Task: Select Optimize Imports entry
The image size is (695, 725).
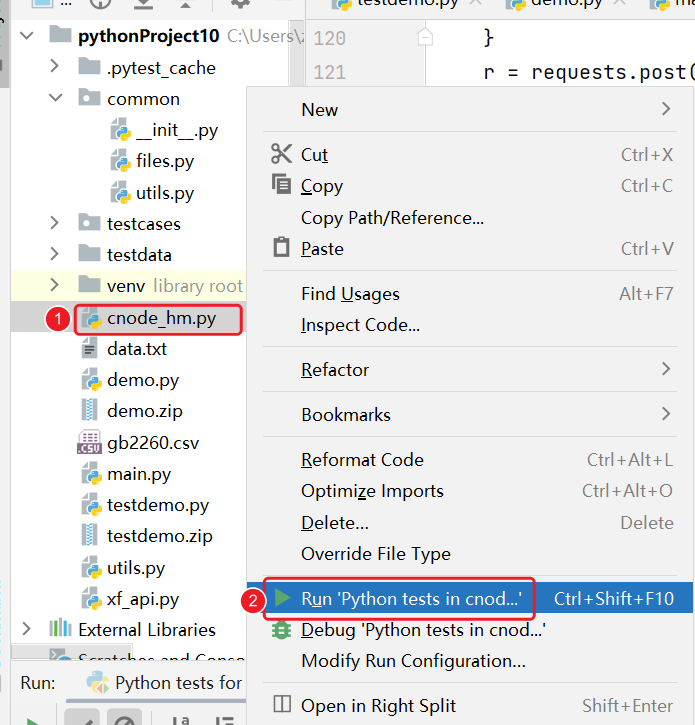Action: click(470, 491)
